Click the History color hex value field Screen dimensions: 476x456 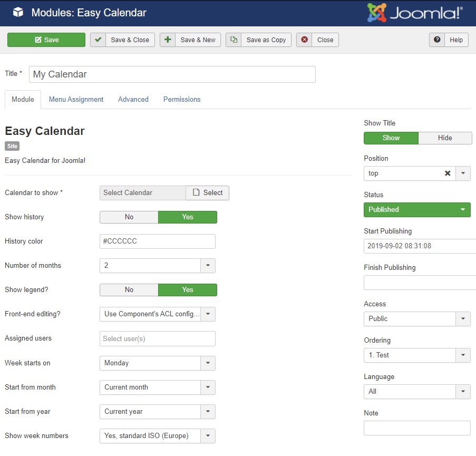157,241
